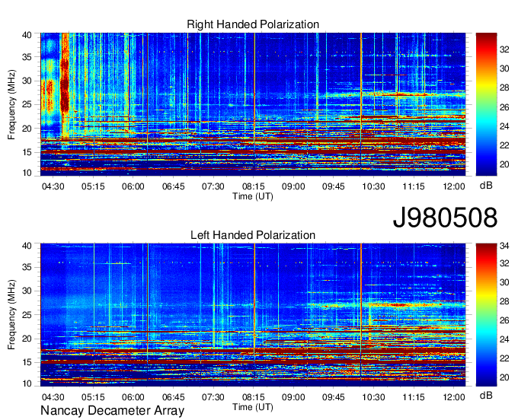Screen dimensions: 518x420
Task: Click the 40 frequency tick on top plot
Action: [x=27, y=35]
